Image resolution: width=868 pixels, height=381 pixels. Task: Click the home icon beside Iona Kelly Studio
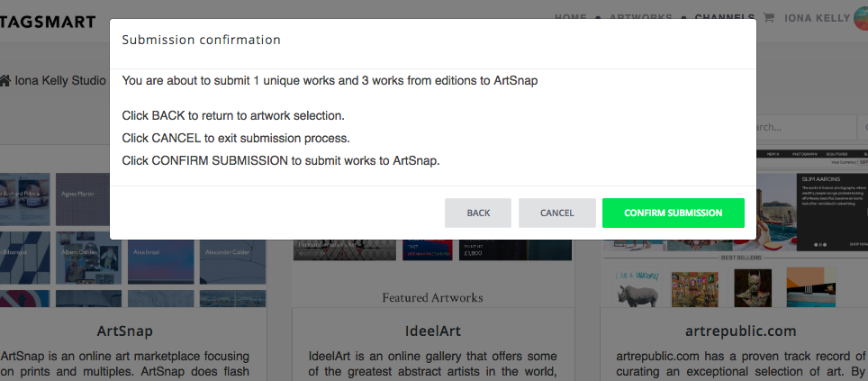point(5,81)
